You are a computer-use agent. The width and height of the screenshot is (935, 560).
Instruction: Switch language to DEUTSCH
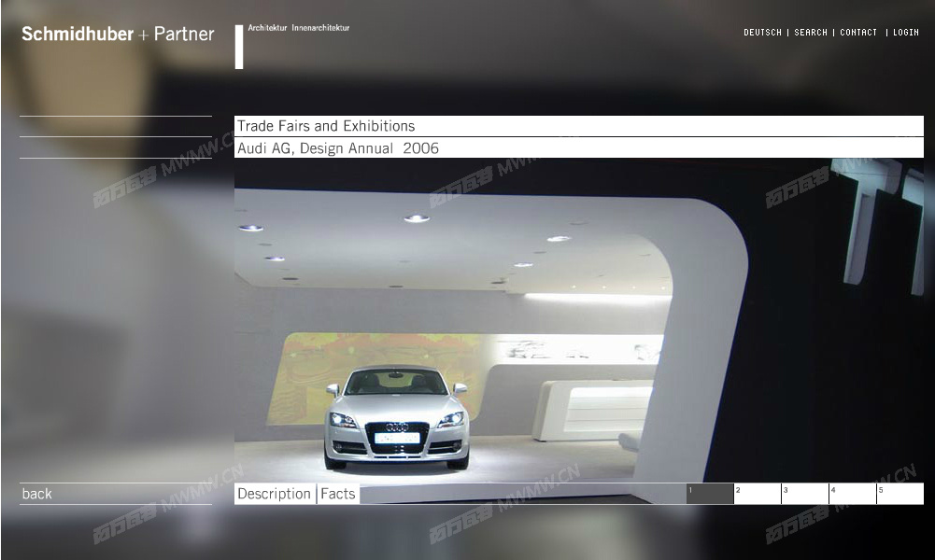[x=762, y=32]
